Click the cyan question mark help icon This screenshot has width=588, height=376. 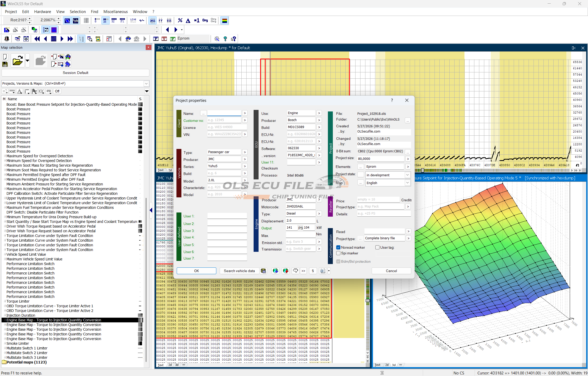[x=225, y=39]
